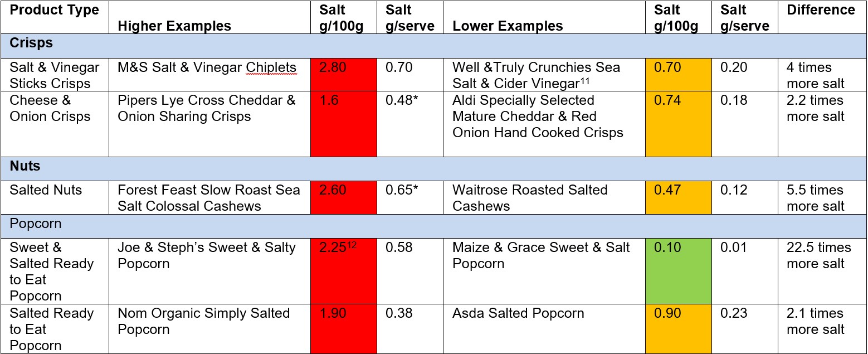Viewport: 868px width, 354px height.
Task: Select the amber 0.47 salt cell
Action: click(x=679, y=197)
